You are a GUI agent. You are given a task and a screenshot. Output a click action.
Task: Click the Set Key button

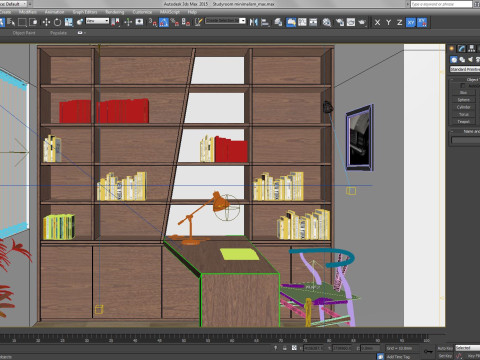click(x=445, y=356)
